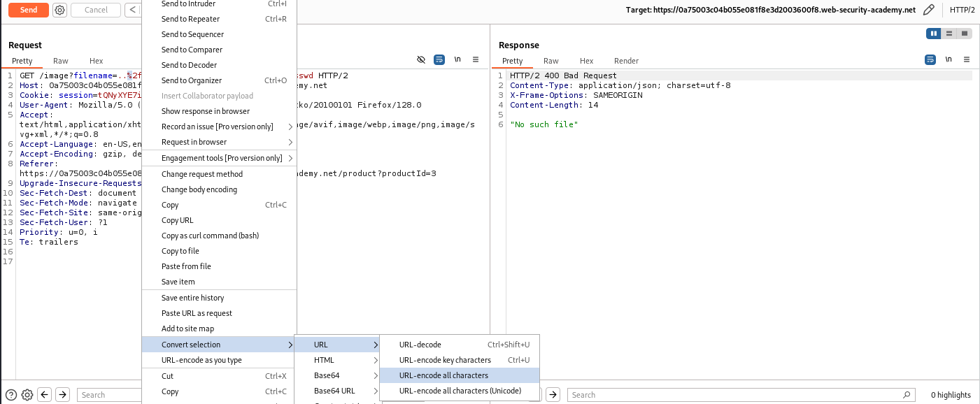Click the Response search field
980x404 pixels.
tap(741, 395)
